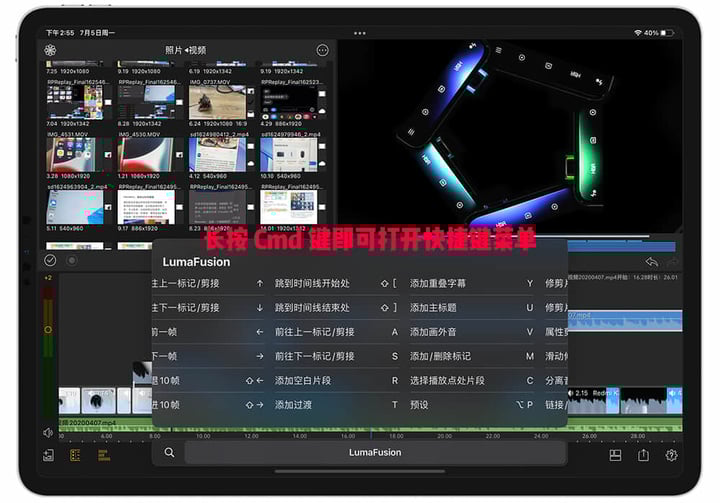Open library more options circle button
This screenshot has height=503, width=720.
tap(323, 50)
